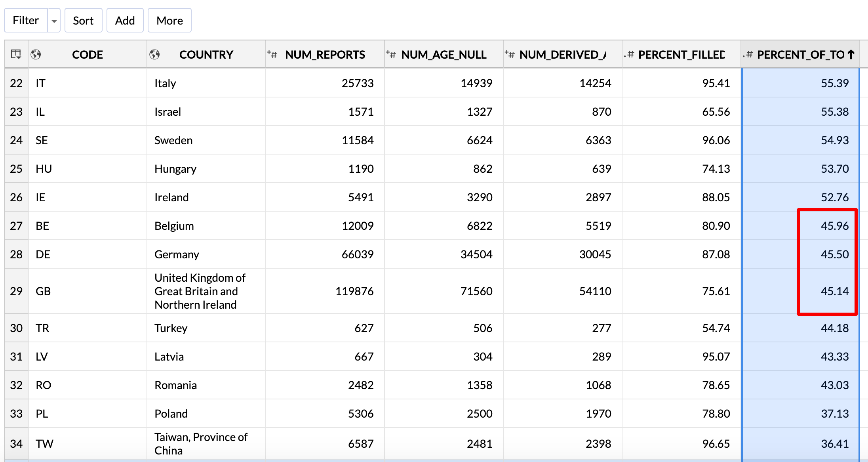This screenshot has height=462, width=868.
Task: Click the Sort button
Action: coord(83,21)
